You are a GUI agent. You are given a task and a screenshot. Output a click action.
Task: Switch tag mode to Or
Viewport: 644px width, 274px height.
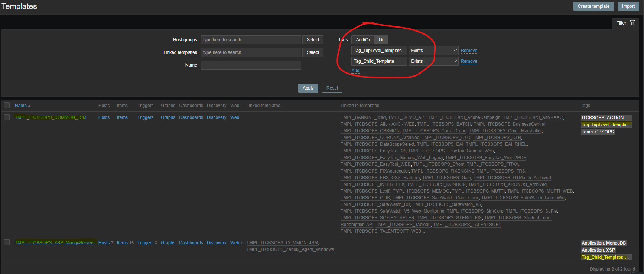tap(381, 40)
